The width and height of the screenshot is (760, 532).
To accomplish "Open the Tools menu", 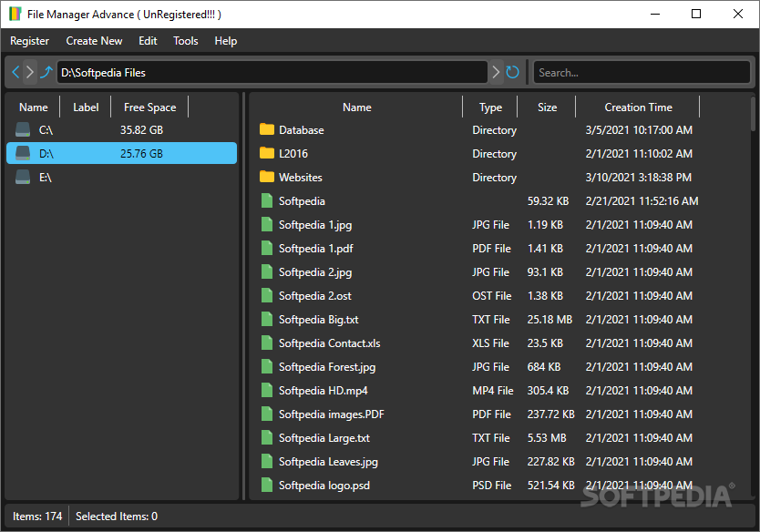I will 186,41.
